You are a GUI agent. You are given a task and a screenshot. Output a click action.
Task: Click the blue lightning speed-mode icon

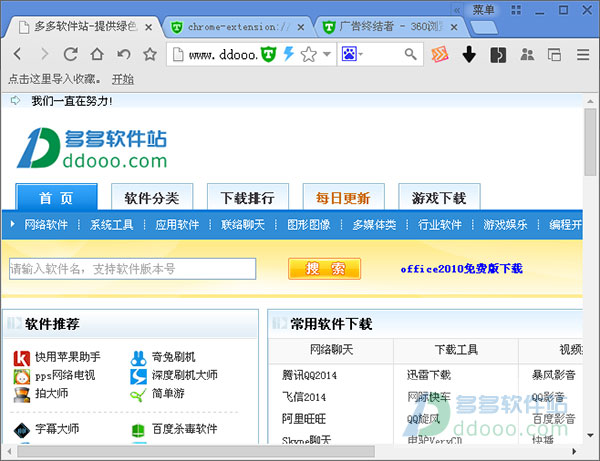(289, 54)
